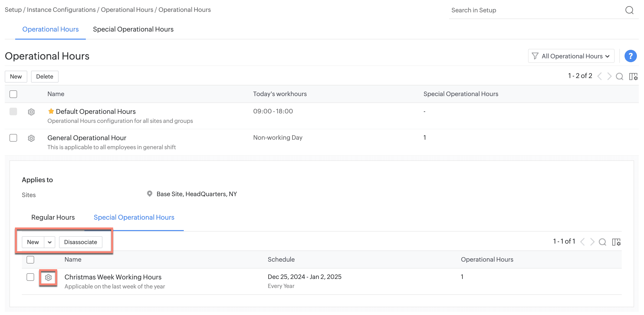Image resolution: width=644 pixels, height=315 pixels.
Task: Click the gear icon for Default Operational Hours
Action: click(x=31, y=112)
